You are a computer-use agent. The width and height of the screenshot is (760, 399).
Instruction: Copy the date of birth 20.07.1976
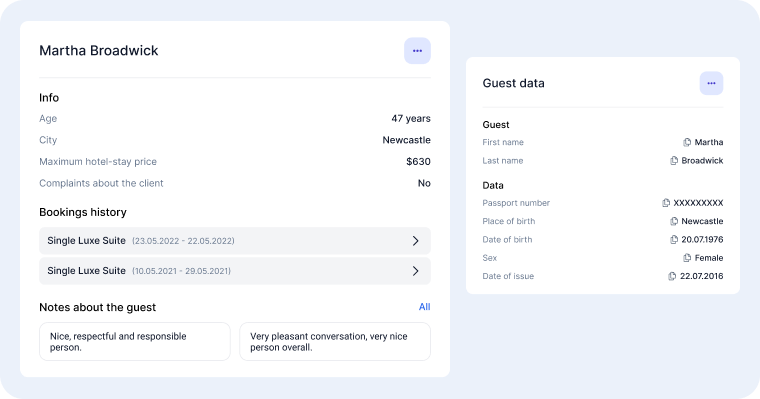coord(674,239)
